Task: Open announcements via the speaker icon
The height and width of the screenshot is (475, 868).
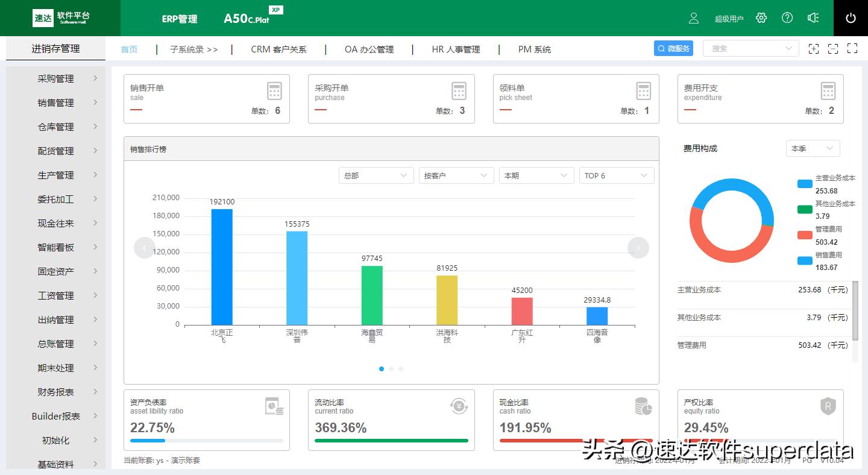Action: point(813,18)
